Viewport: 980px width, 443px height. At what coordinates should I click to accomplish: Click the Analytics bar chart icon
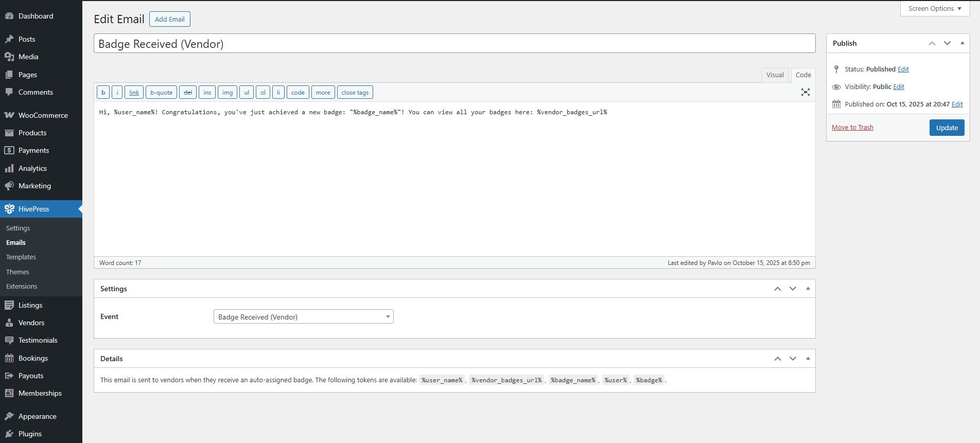click(9, 168)
